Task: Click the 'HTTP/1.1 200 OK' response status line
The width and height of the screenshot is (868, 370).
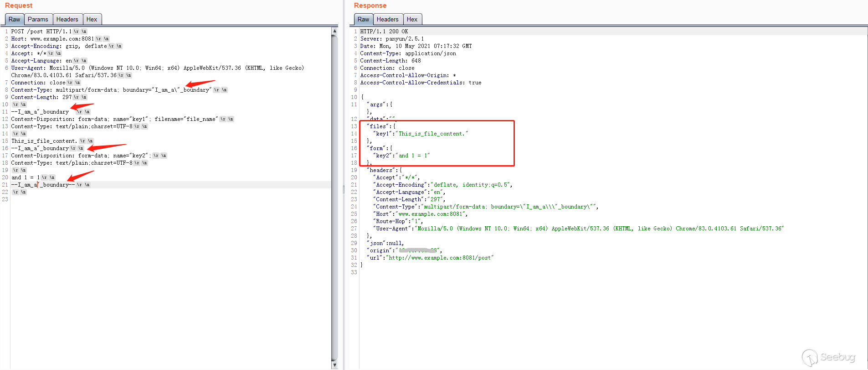Action: click(x=384, y=31)
